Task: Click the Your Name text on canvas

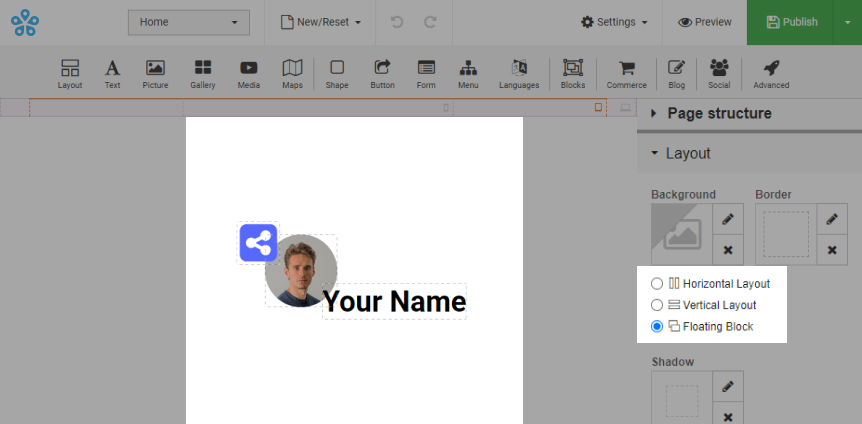Action: tap(394, 301)
